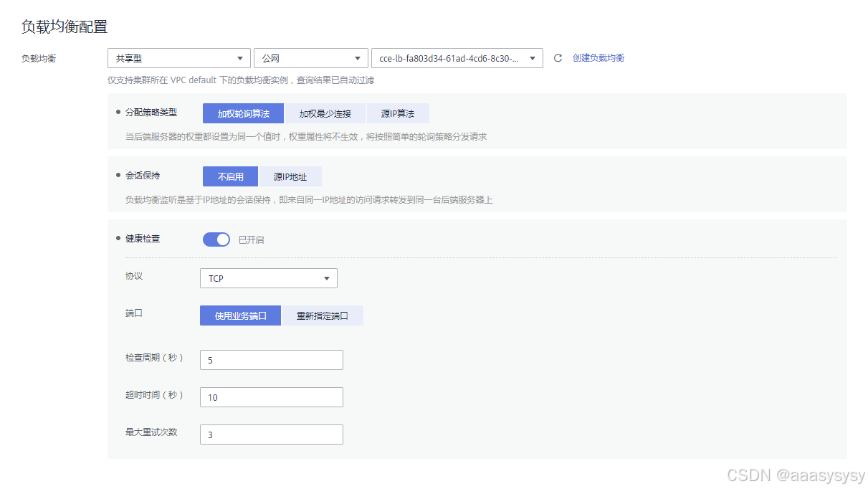Open the 公网 network type dropdown
Screen dimensions: 868x489
[311, 58]
